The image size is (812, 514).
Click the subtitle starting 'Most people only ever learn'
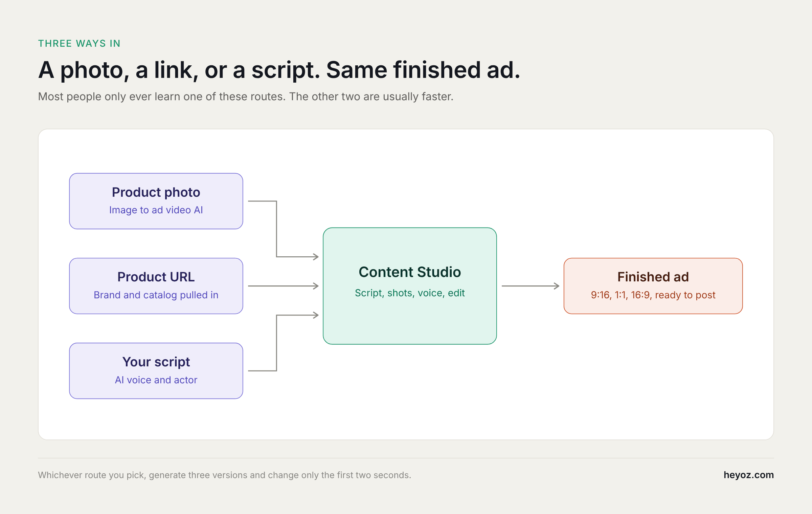(x=246, y=97)
